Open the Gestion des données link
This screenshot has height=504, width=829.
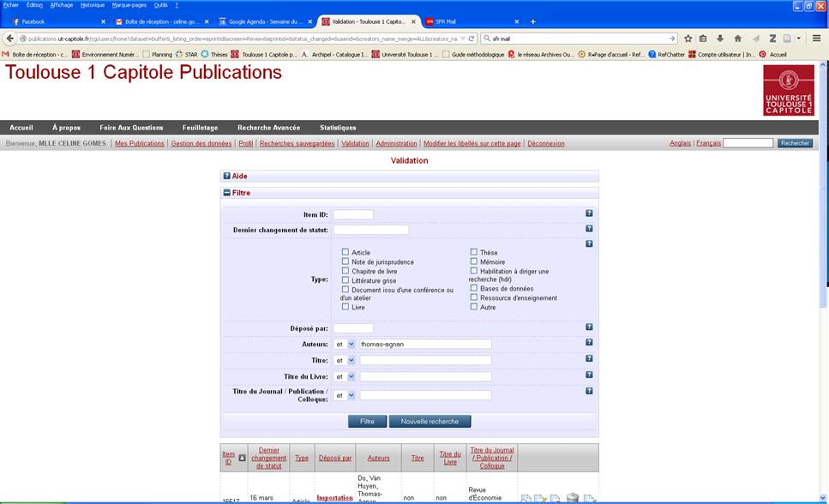click(x=201, y=143)
